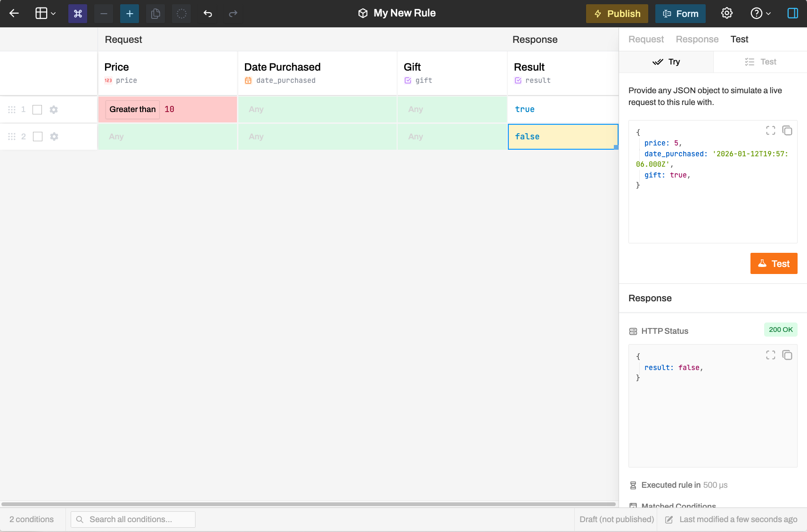Check the row 1 checkbox

(37, 110)
